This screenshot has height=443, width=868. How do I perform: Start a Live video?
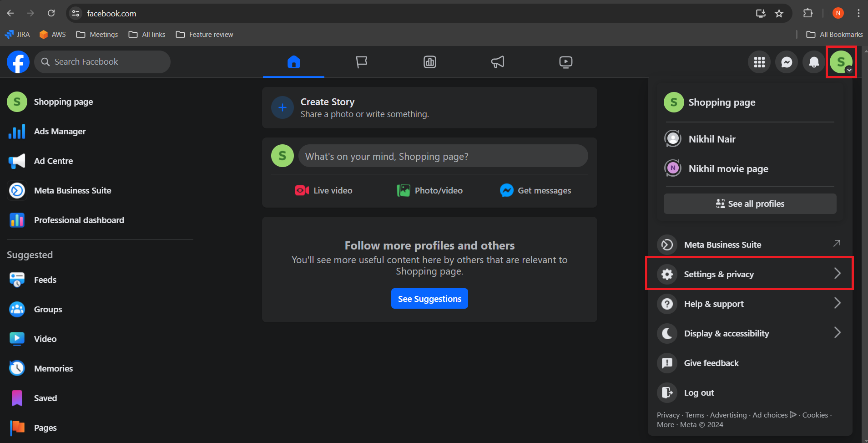(x=324, y=191)
